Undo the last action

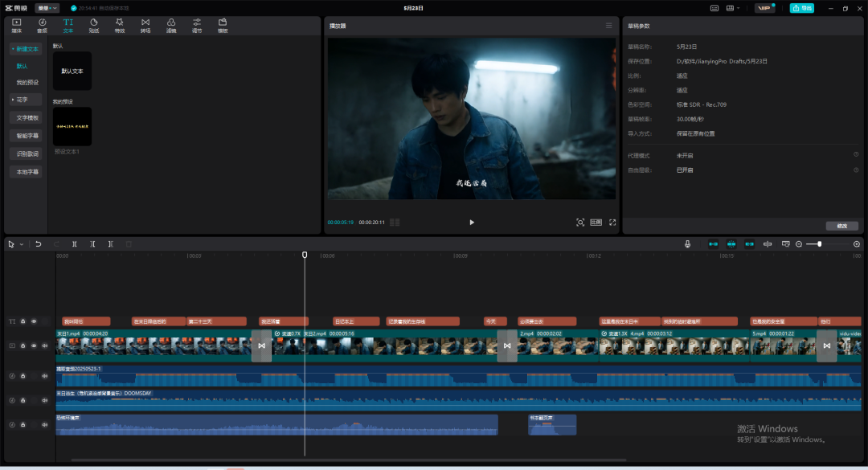tap(39, 244)
